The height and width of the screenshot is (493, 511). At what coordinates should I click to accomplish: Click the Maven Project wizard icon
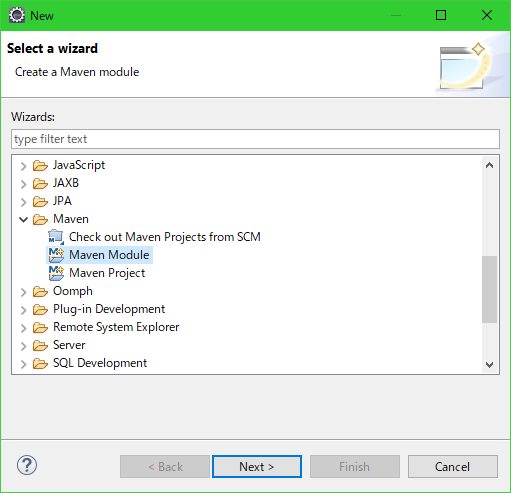coord(56,273)
